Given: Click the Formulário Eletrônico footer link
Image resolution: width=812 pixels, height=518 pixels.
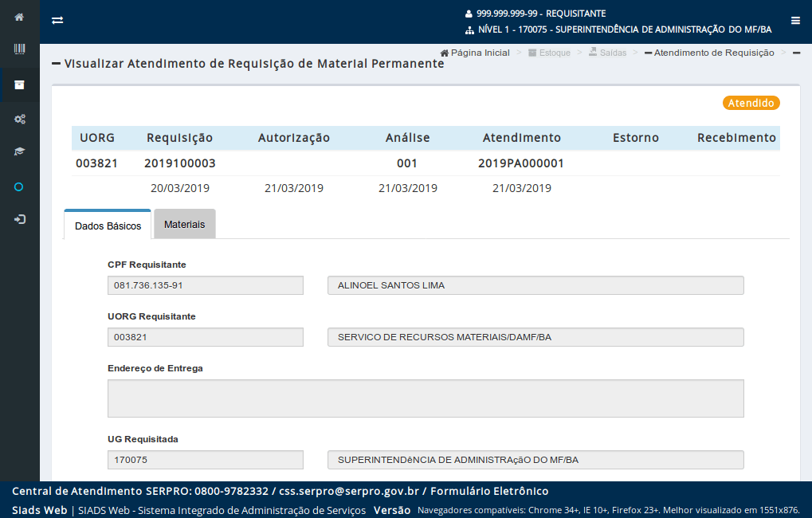Looking at the screenshot, I should click(489, 491).
